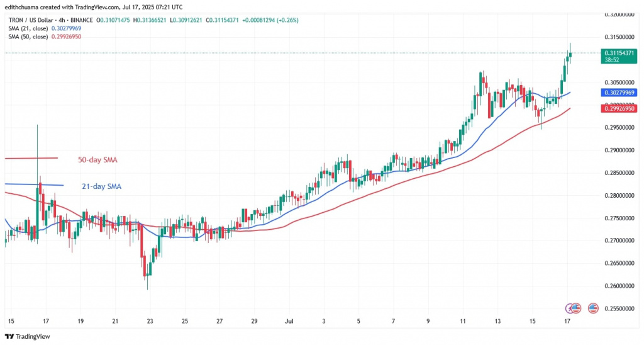Click the "21-day SMA" text annotation
The width and height of the screenshot is (644, 345).
point(100,186)
